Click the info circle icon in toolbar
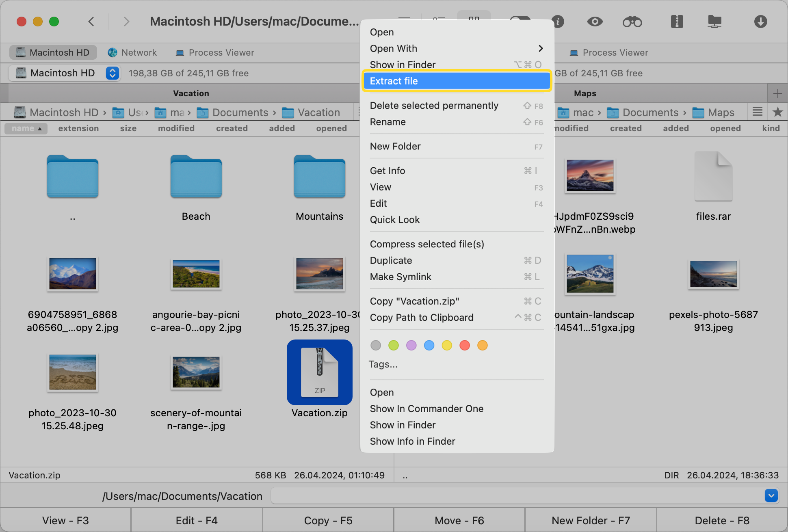The image size is (788, 532). [x=558, y=22]
